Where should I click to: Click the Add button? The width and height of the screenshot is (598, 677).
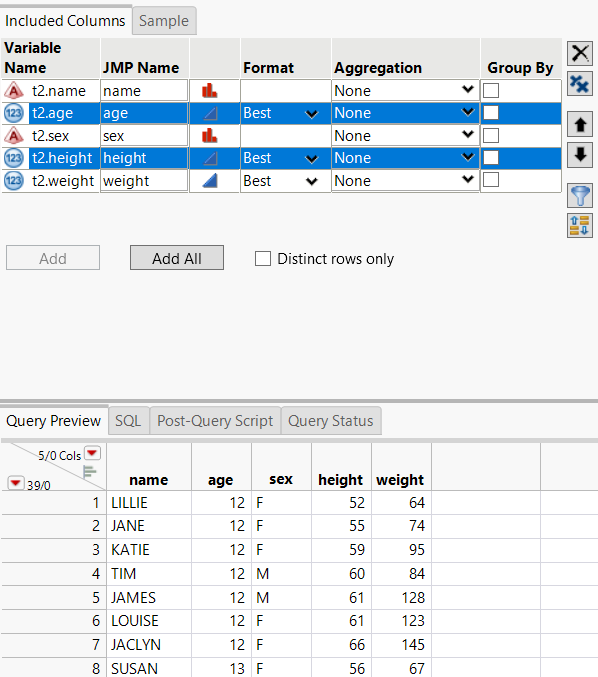click(x=53, y=258)
